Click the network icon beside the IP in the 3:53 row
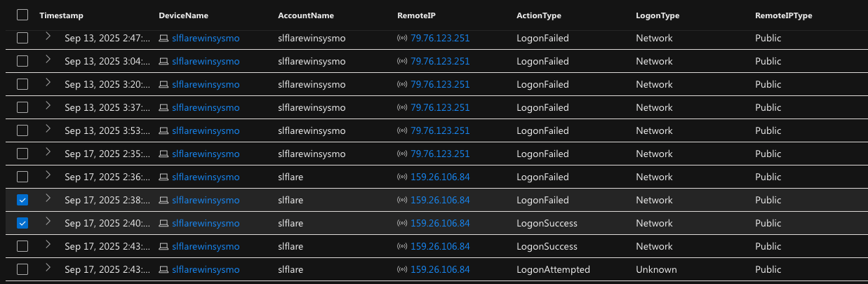Image resolution: width=868 pixels, height=284 pixels. click(402, 130)
